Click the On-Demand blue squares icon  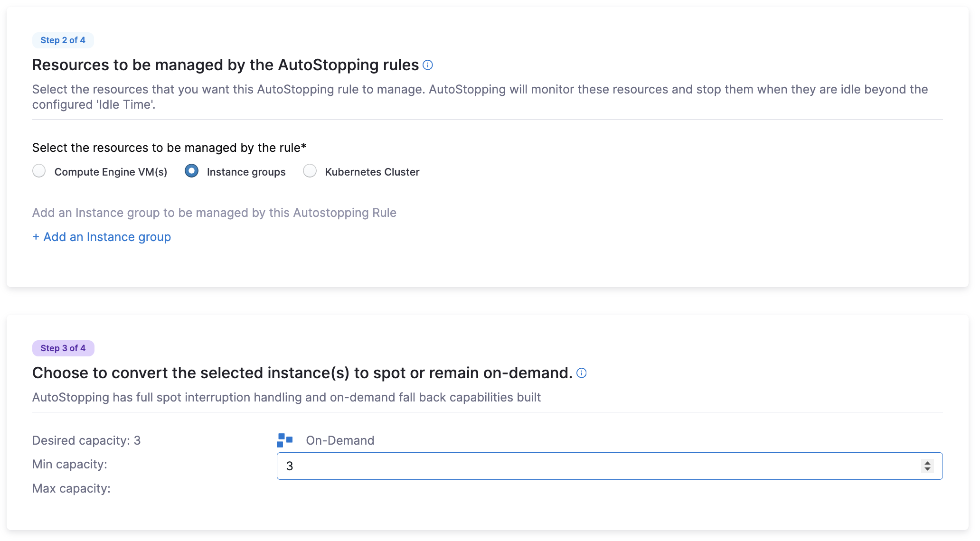tap(284, 440)
